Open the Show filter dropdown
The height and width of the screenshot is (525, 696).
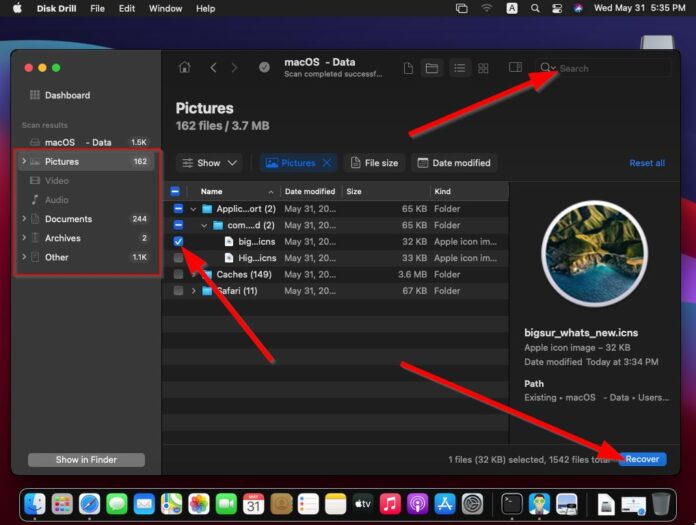tap(210, 163)
